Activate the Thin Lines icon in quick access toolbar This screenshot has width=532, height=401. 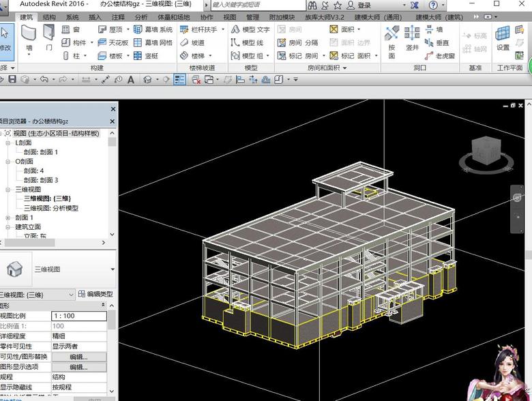[179, 80]
